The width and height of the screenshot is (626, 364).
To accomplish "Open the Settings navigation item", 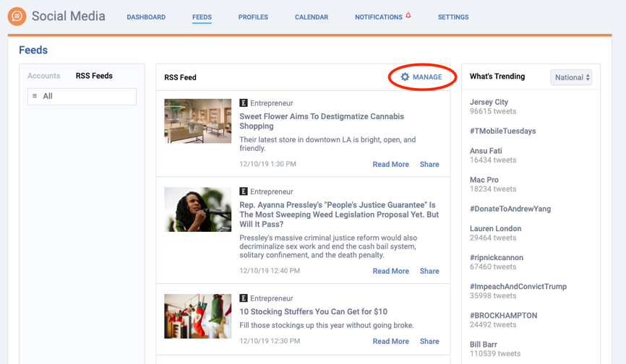I will point(453,17).
